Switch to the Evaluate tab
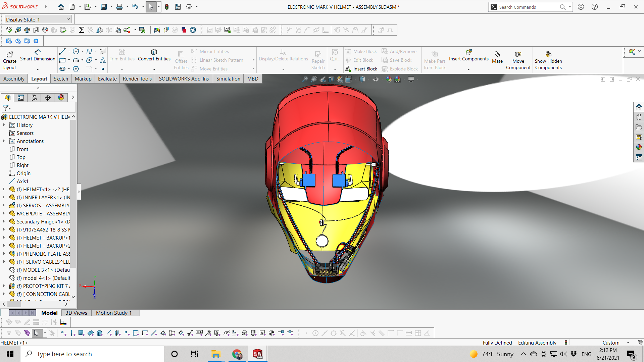The width and height of the screenshot is (644, 362). point(107,79)
